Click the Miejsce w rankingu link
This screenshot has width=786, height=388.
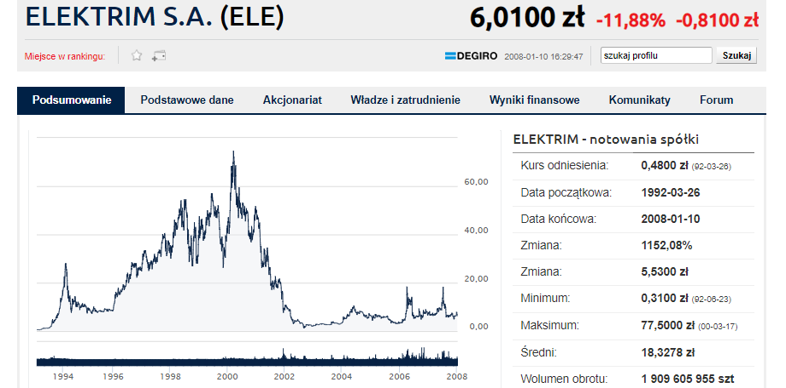(65, 56)
